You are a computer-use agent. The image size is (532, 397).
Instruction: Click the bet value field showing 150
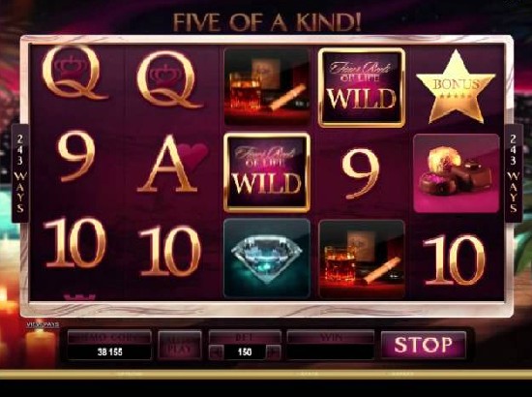click(x=245, y=351)
